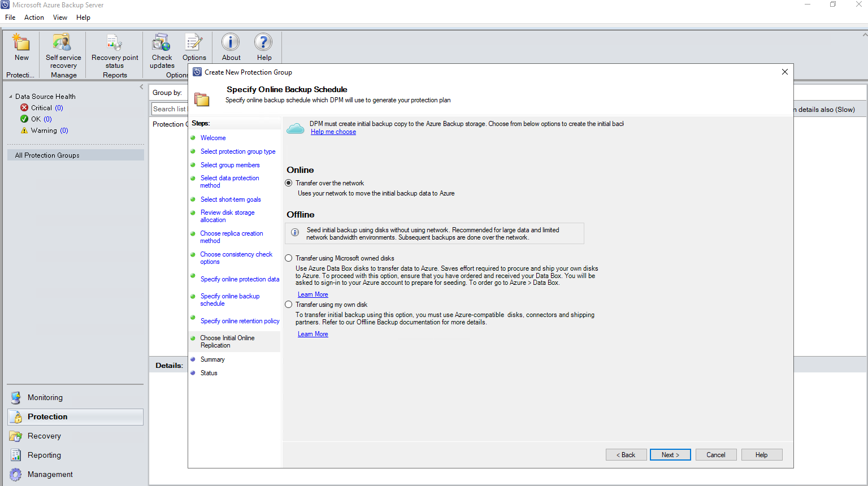Click the Next button

[x=670, y=455]
